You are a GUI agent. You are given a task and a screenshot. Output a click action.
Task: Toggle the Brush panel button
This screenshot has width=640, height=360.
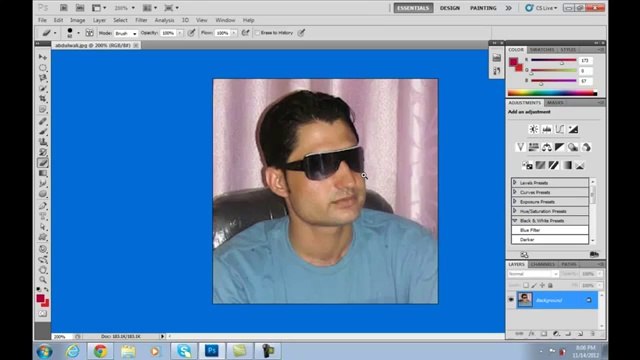89,33
